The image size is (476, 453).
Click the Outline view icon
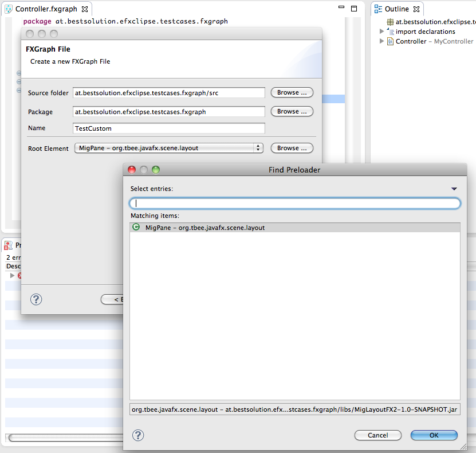coord(379,9)
